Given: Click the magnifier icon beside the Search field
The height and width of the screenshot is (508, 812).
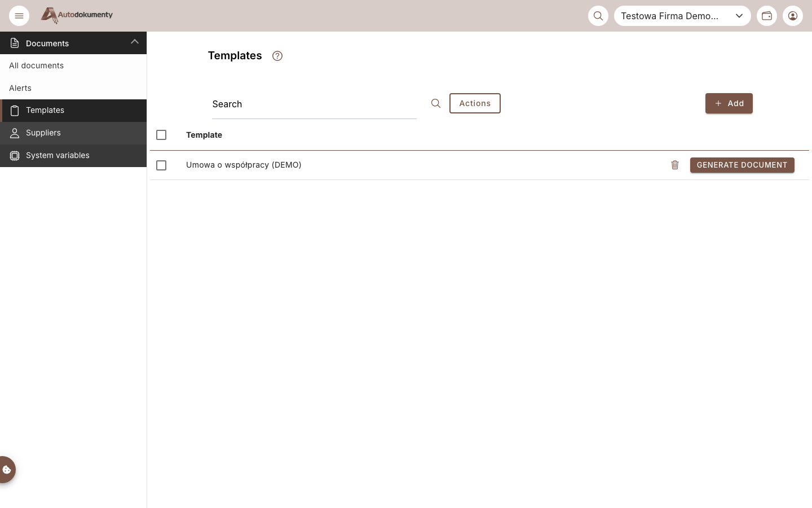Looking at the screenshot, I should click(436, 103).
